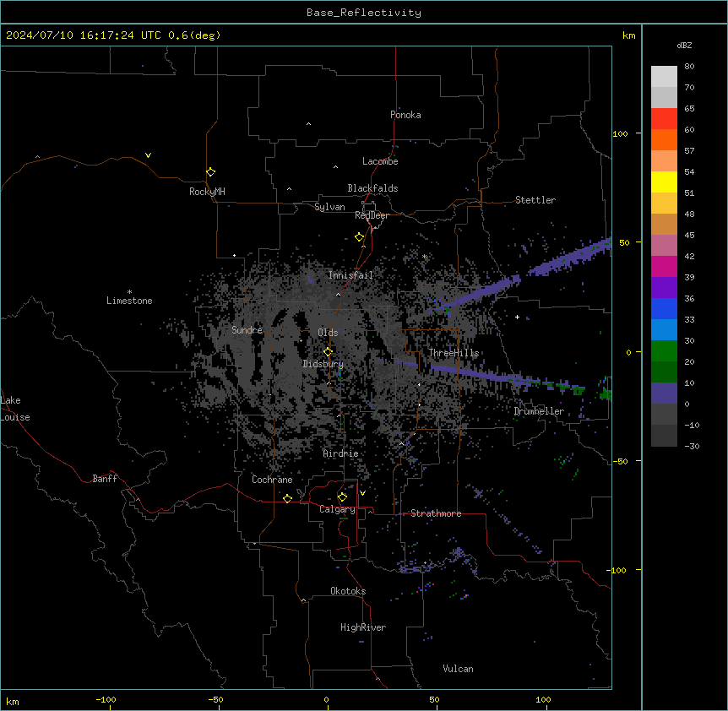Viewport: 728px width, 711px height.
Task: Pick the violet swatch above 36 in the legend
Action: 664,287
